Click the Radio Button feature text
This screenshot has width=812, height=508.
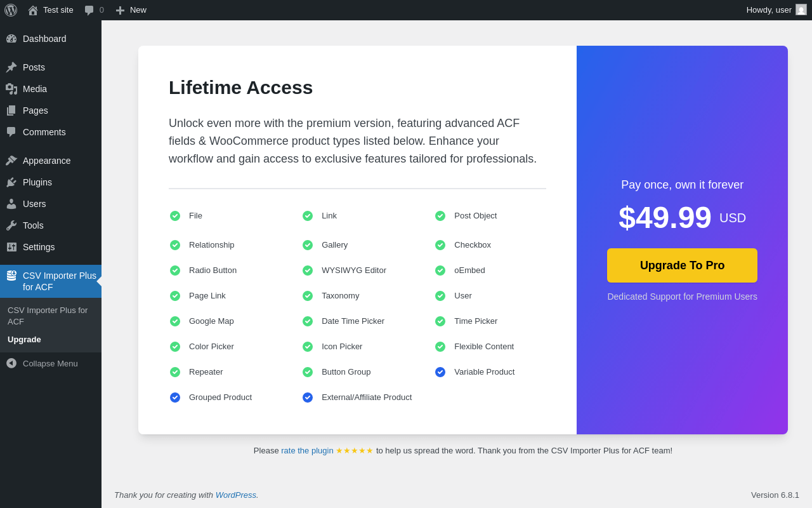point(213,271)
